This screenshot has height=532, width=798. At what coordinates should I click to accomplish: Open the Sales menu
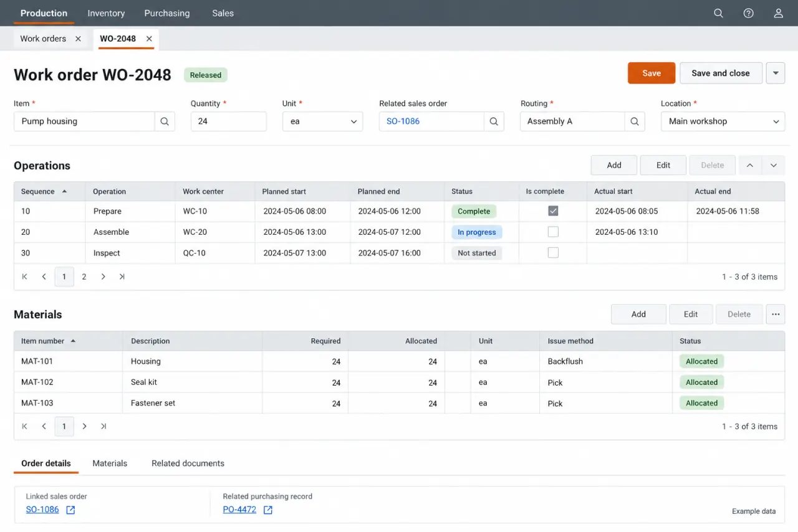click(223, 13)
